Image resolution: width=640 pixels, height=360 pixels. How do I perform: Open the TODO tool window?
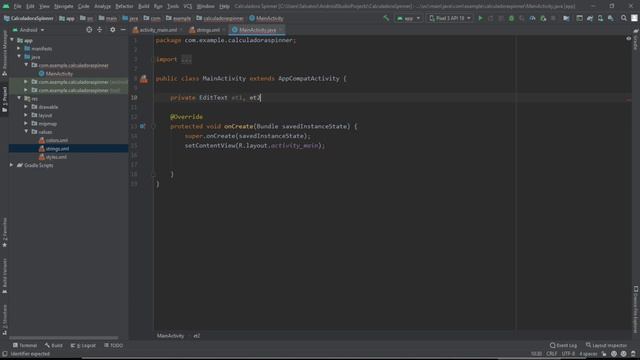click(113, 345)
